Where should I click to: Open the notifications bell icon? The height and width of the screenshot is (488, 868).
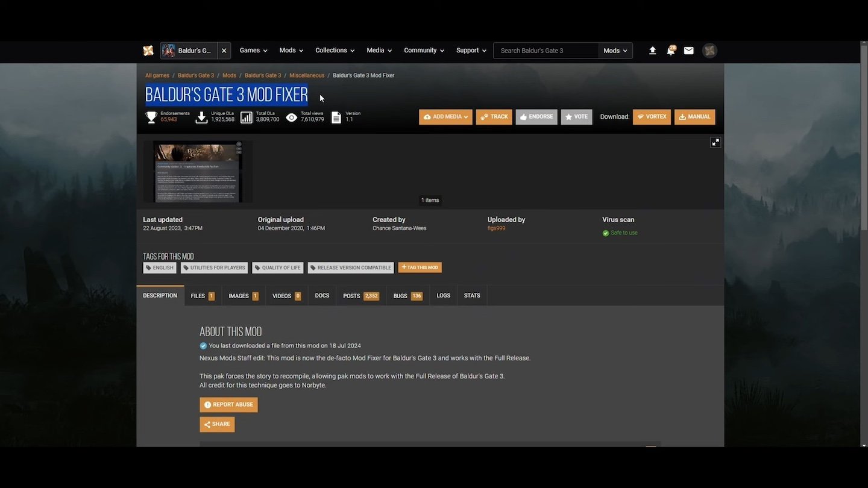[670, 51]
